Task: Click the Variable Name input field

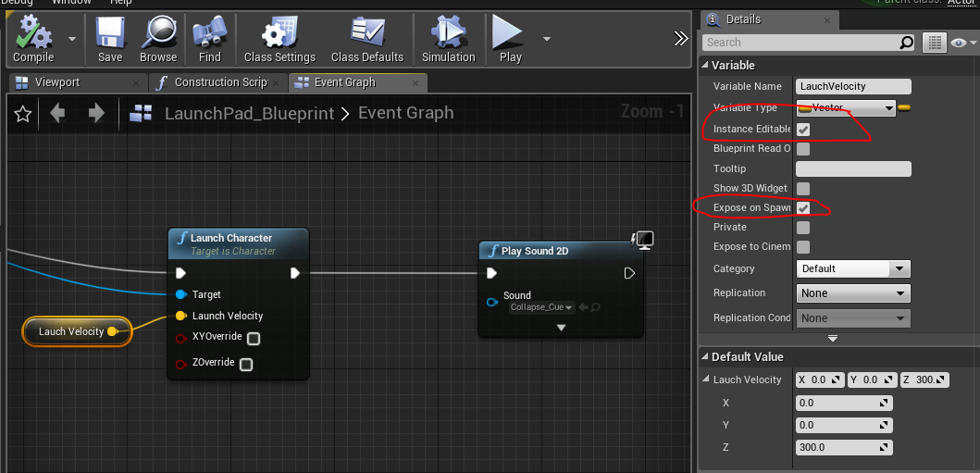Action: point(853,86)
